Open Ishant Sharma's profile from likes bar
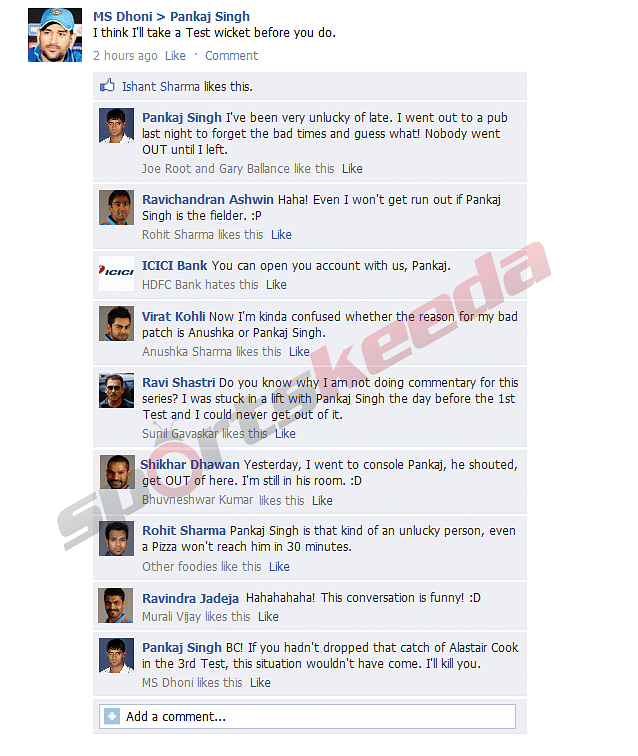 tap(161, 87)
